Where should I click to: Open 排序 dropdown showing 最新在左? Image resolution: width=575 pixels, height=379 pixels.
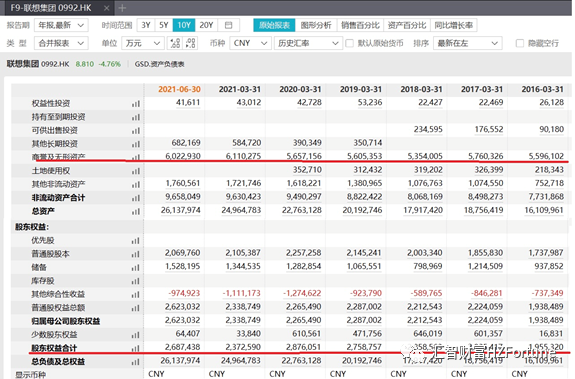pyautogui.click(x=468, y=43)
